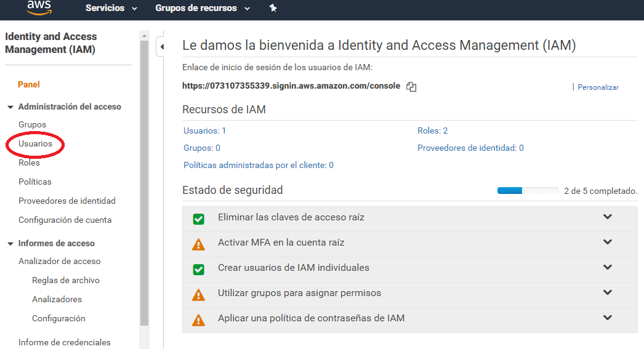Open Panel in the sidebar
This screenshot has width=644, height=349.
(29, 84)
